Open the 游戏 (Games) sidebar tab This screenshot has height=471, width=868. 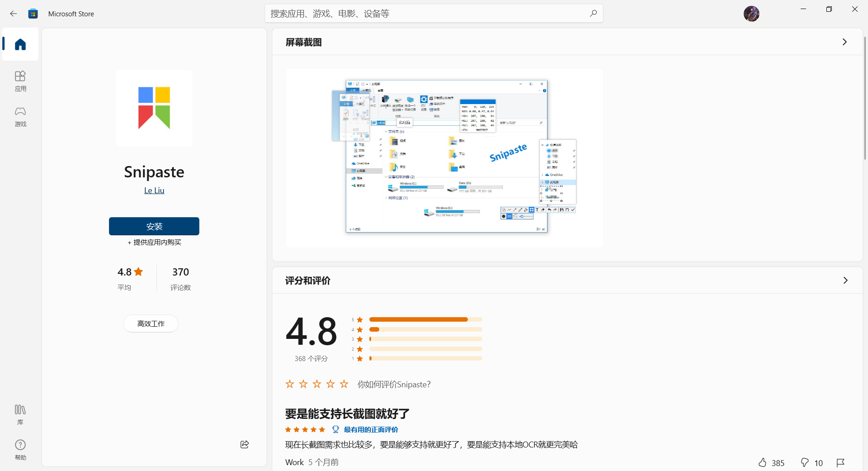(20, 117)
